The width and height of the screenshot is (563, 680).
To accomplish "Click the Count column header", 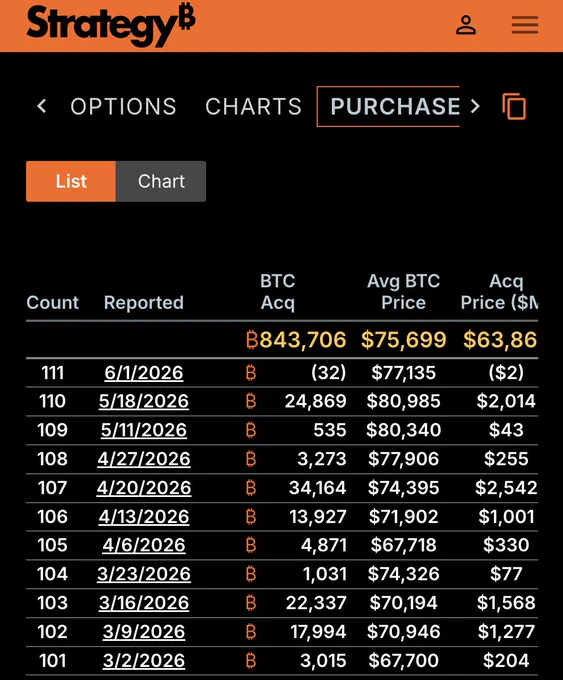I will tap(52, 303).
